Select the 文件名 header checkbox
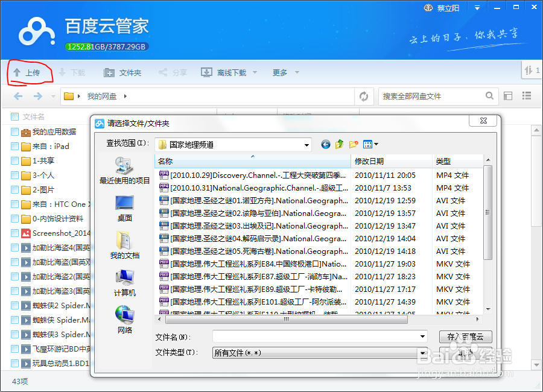Viewport: 543px width, 392px height. point(15,116)
